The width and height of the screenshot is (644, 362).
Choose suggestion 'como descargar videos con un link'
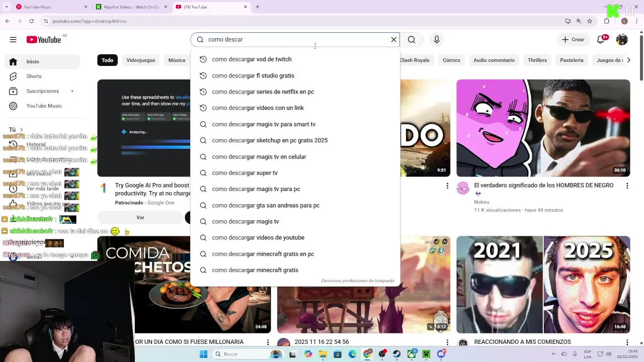295,108
